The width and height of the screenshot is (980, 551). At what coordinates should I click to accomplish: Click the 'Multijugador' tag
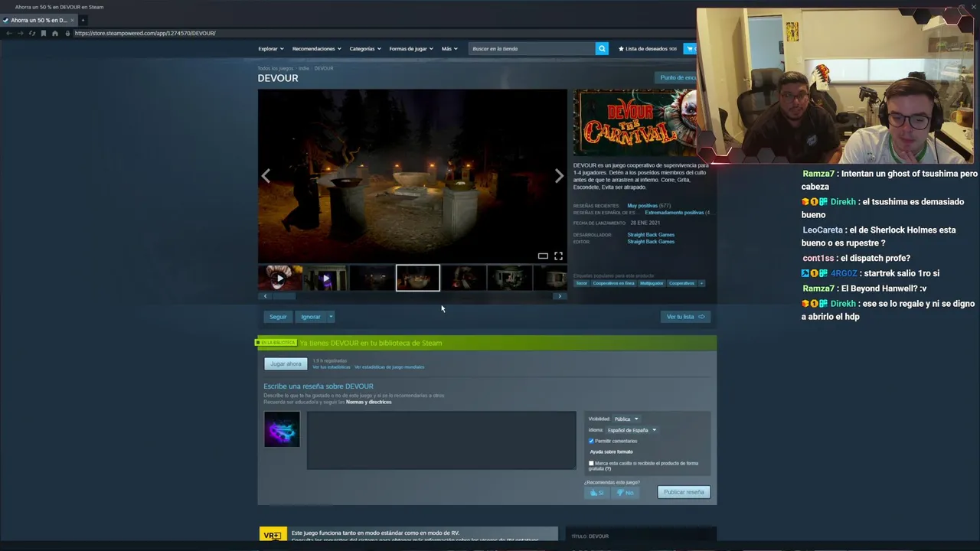[652, 283]
